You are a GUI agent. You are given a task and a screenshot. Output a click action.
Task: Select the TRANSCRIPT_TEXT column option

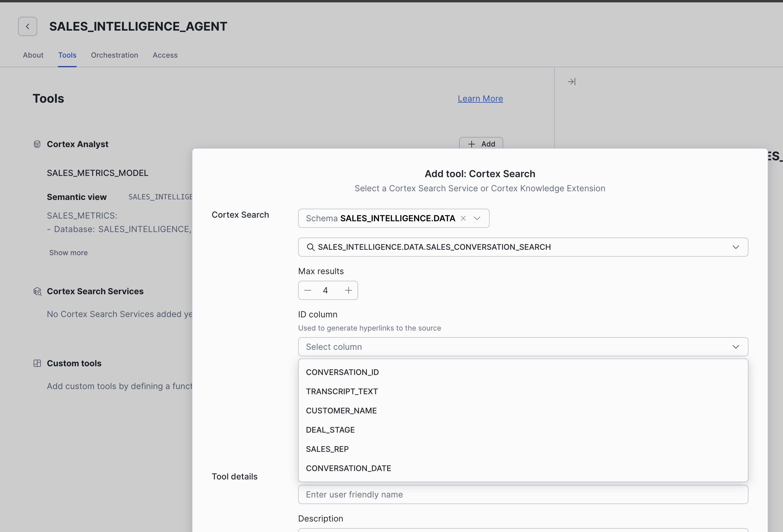pos(342,391)
